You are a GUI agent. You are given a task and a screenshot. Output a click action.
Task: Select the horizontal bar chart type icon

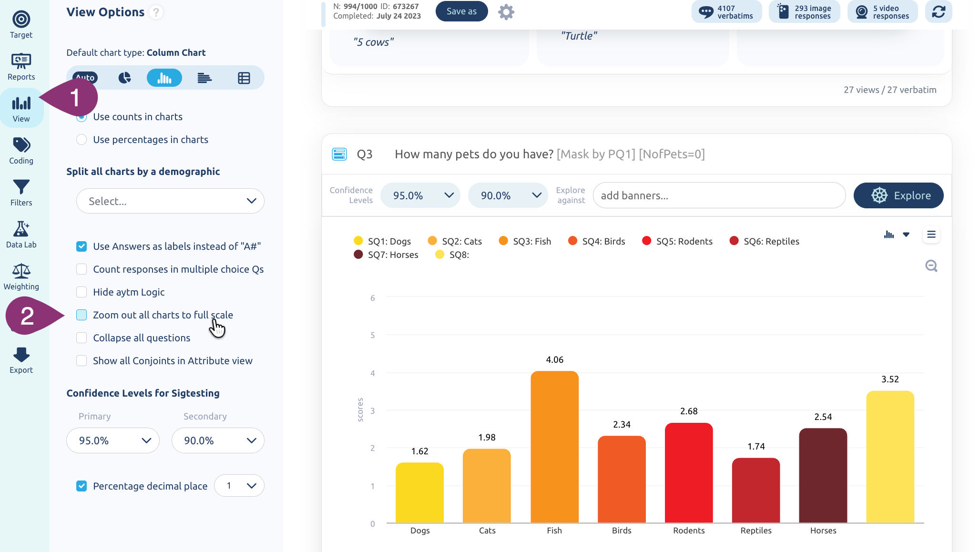click(x=204, y=78)
